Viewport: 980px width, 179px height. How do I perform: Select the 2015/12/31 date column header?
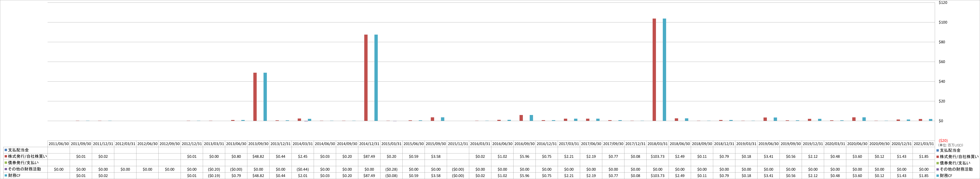click(458, 144)
